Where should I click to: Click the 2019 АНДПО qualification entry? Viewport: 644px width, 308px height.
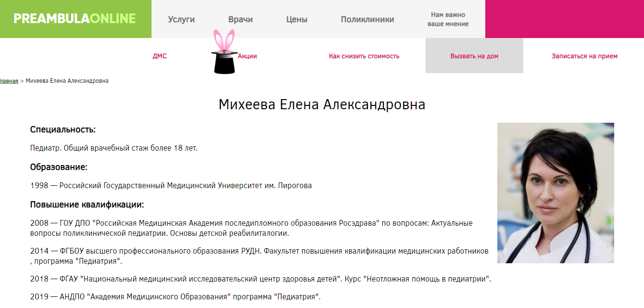[x=176, y=296]
